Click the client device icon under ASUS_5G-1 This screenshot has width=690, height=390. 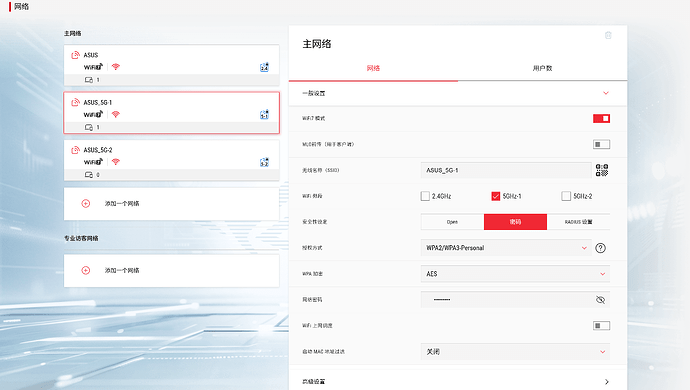[89, 127]
